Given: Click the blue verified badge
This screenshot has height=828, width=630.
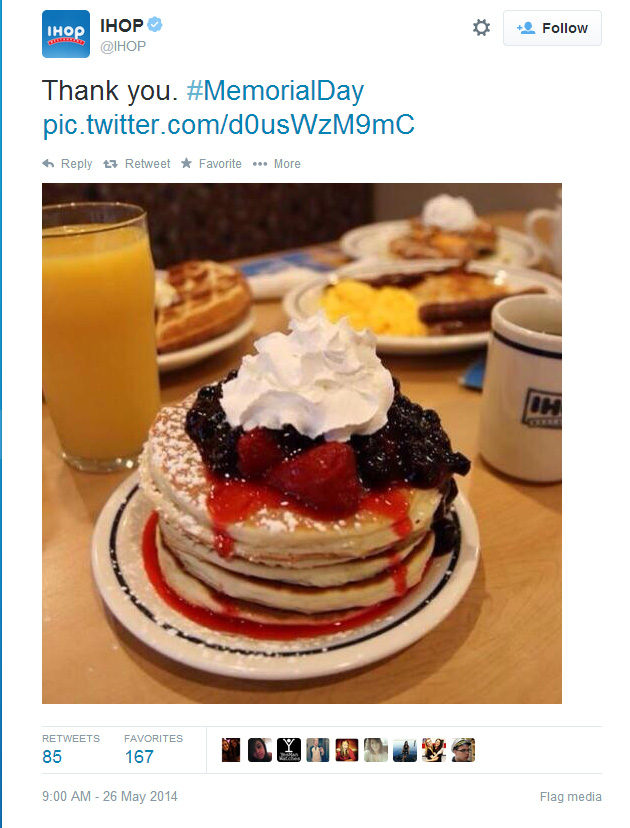Looking at the screenshot, I should pyautogui.click(x=155, y=24).
